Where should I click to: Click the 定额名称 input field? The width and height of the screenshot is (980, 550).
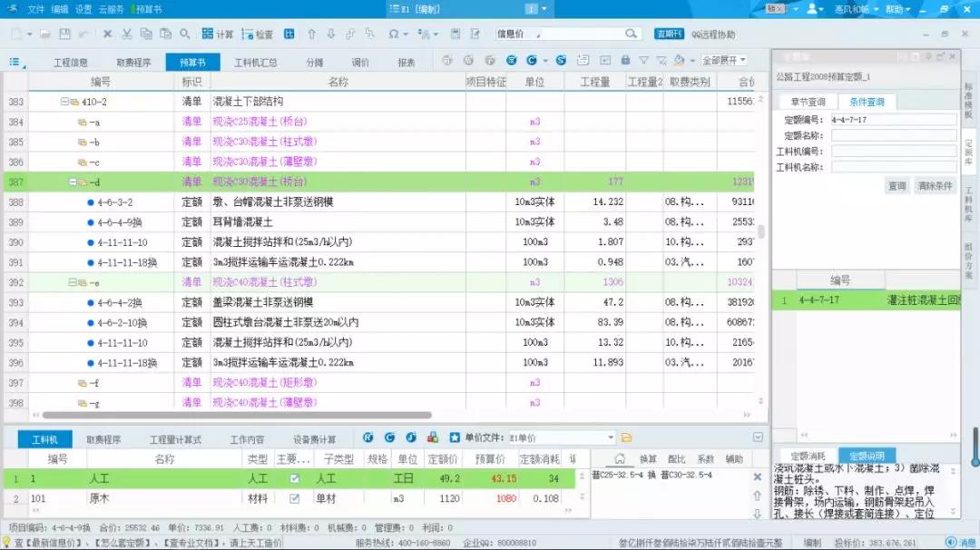click(x=894, y=135)
